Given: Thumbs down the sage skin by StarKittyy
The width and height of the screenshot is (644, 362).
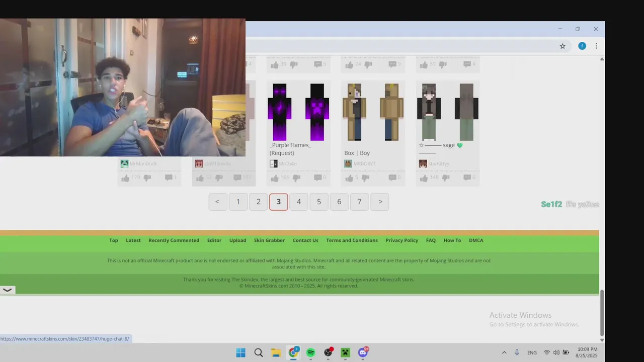Looking at the screenshot, I should (x=446, y=178).
